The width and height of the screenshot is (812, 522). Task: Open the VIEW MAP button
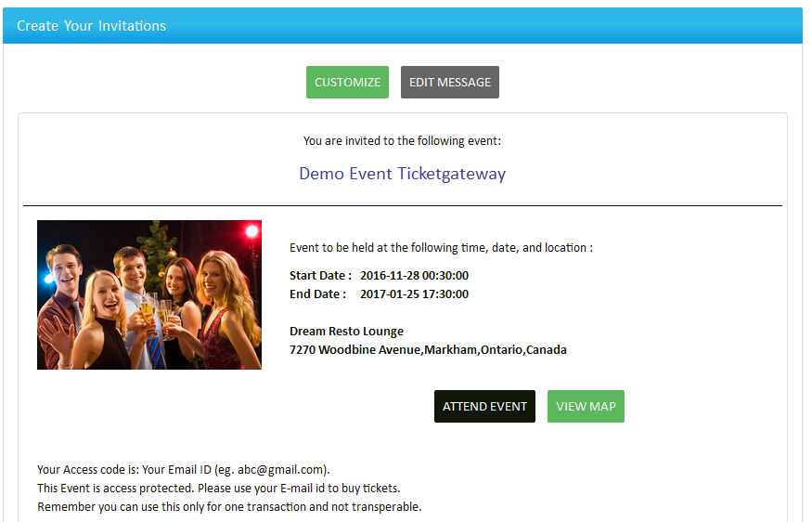pos(586,406)
